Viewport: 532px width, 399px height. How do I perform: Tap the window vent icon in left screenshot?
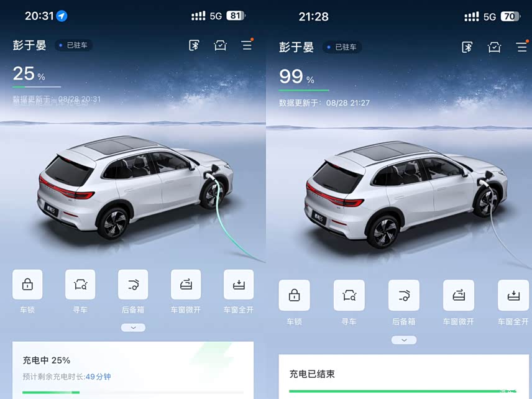186,284
